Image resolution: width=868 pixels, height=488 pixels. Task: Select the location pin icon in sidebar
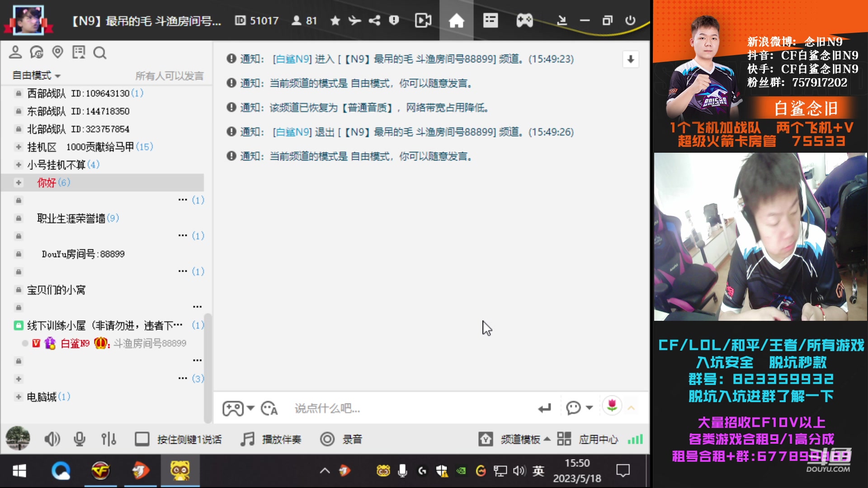pyautogui.click(x=57, y=53)
